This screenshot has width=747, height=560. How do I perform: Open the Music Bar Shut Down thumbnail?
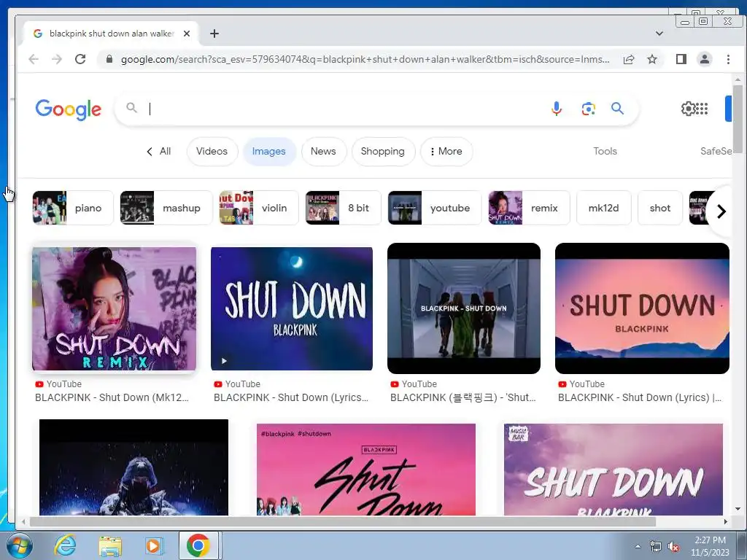614,470
